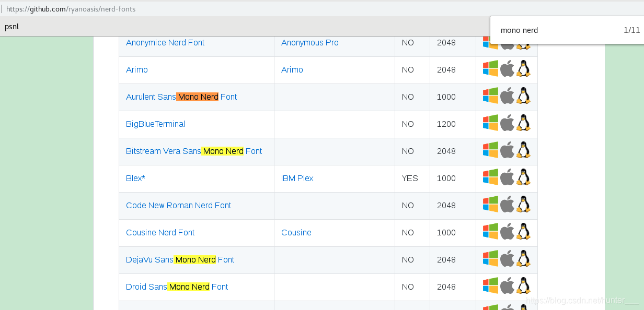The width and height of the screenshot is (644, 310).
Task: Click 2048 value in Bitstream Vera row
Action: [x=446, y=151]
